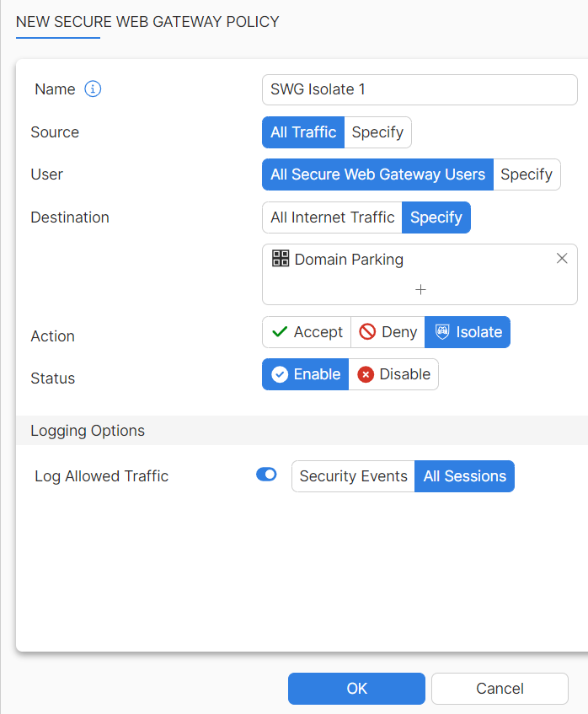Viewport: 588px width, 714px height.
Task: Click the blue check-circle icon on Enable
Action: (279, 373)
